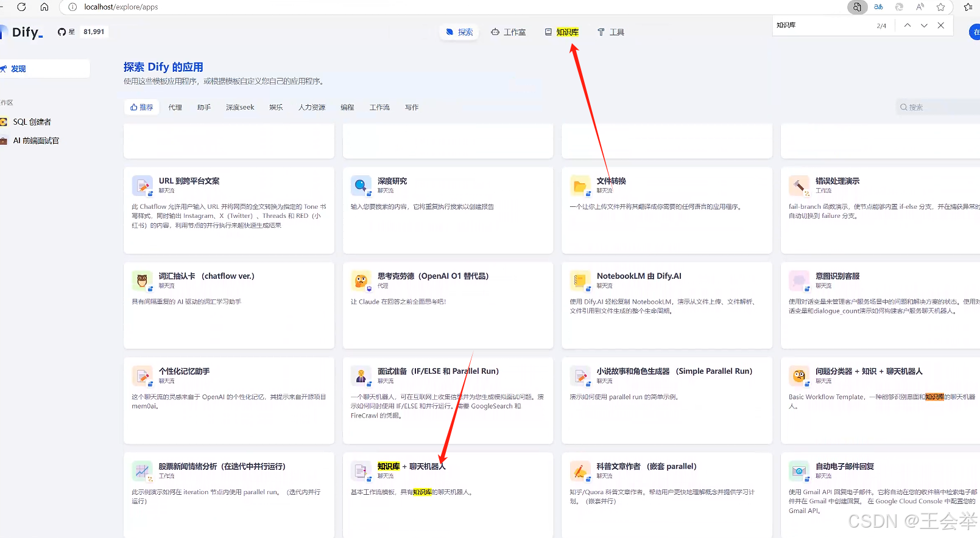This screenshot has height=538, width=980.
Task: Open the 文件转换 folder app icon
Action: click(580, 185)
